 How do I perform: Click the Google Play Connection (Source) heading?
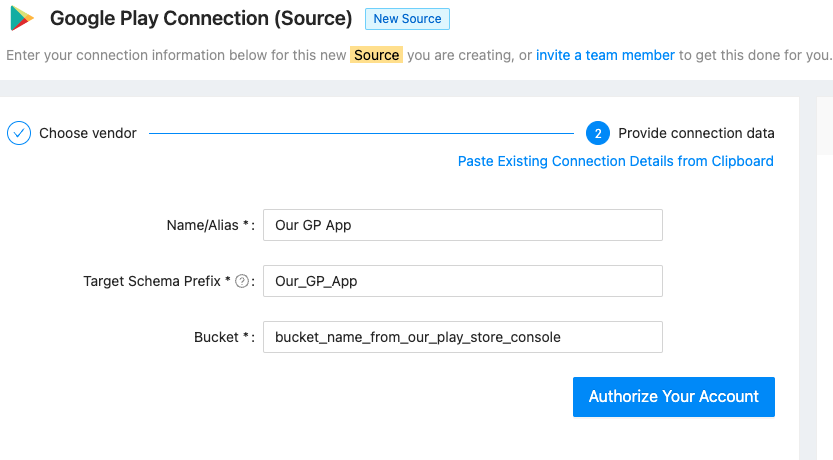[x=201, y=19]
